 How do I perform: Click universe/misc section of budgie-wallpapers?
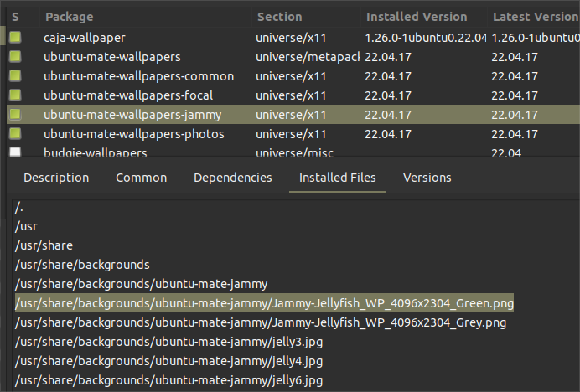[294, 152]
